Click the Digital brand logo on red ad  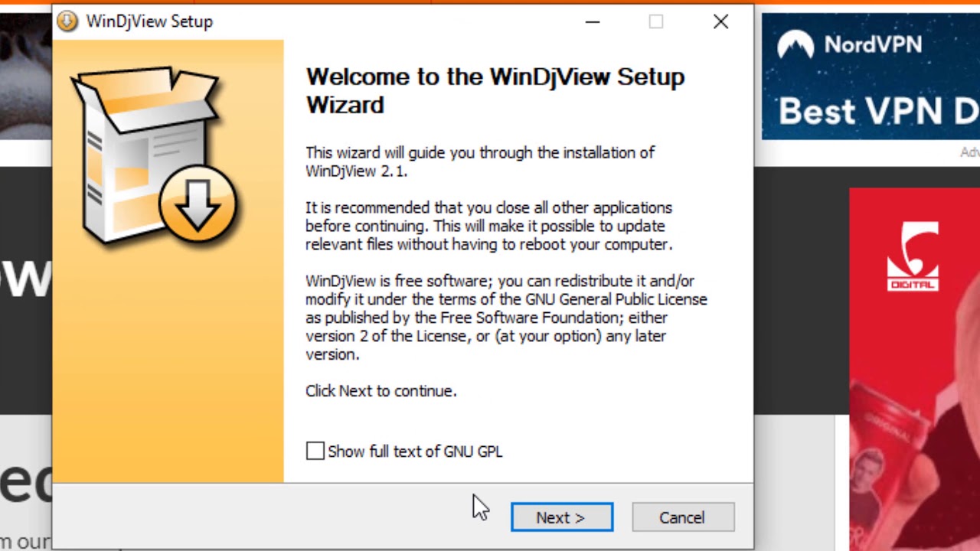(913, 256)
